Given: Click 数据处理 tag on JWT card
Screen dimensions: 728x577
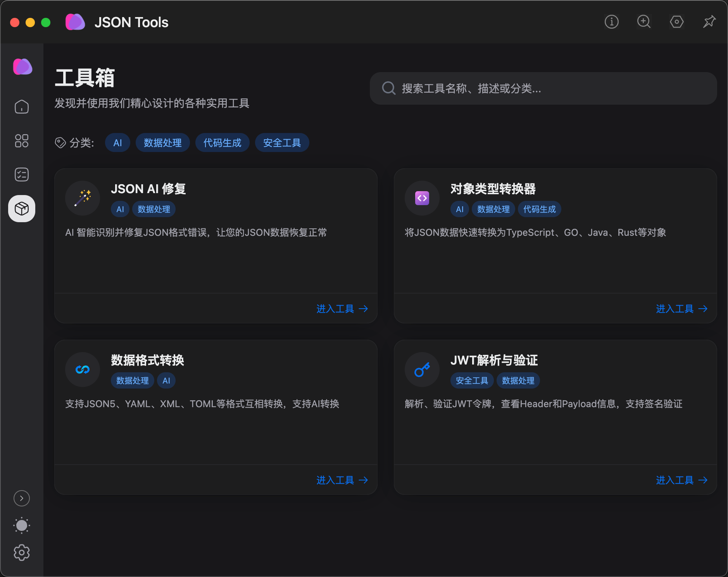Looking at the screenshot, I should [x=518, y=380].
